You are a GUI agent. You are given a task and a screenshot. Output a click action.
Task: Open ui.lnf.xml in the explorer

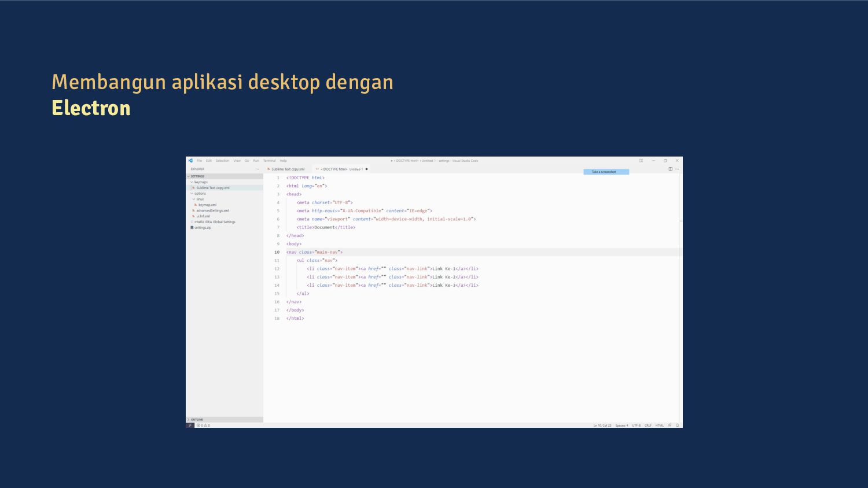click(225, 216)
